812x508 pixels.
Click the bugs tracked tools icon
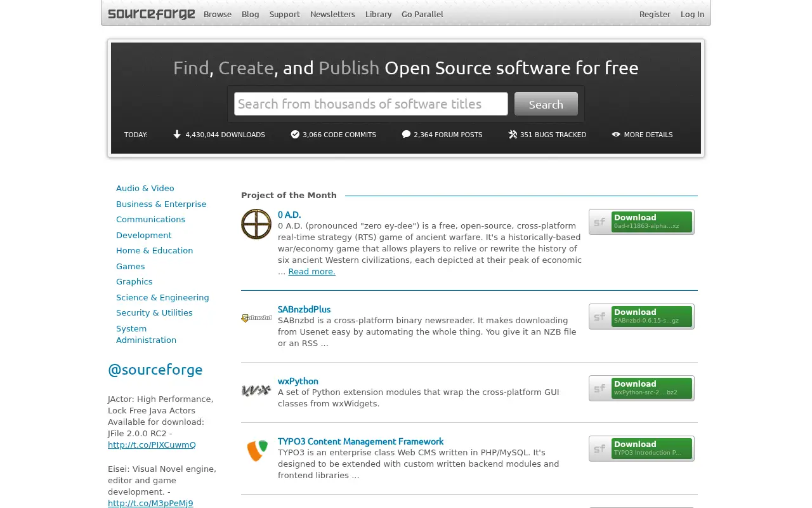click(513, 135)
